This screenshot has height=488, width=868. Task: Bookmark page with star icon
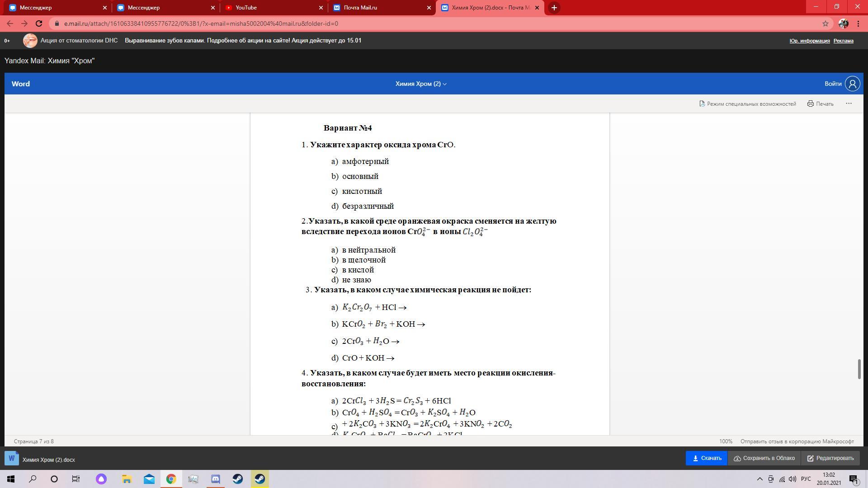(x=825, y=23)
